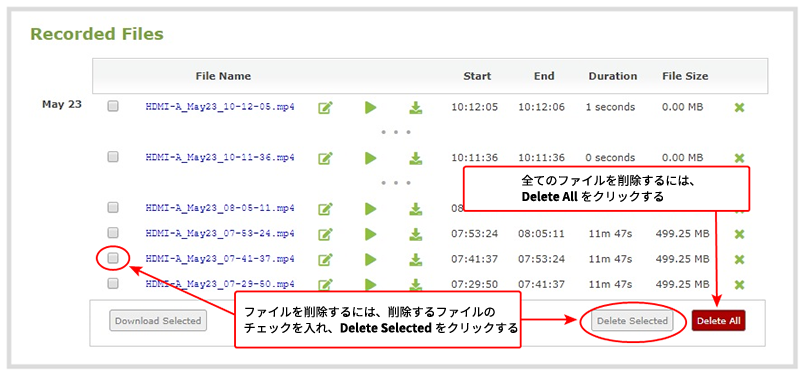Click 499.25 MB size of 07-41-37 file
Image resolution: width=800 pixels, height=372 pixels.
[683, 259]
